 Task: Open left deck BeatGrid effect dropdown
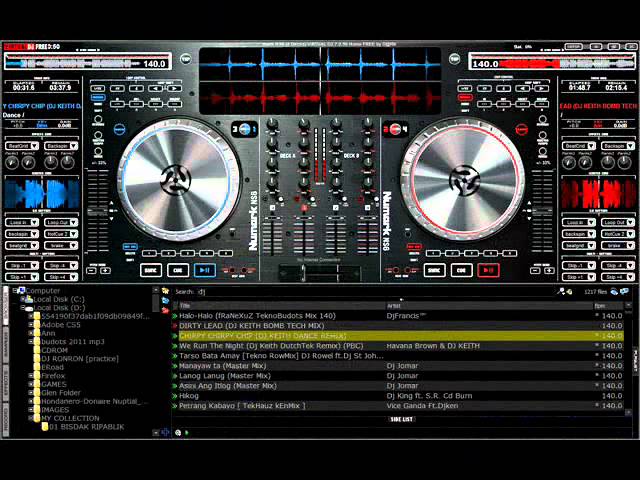click(x=22, y=146)
